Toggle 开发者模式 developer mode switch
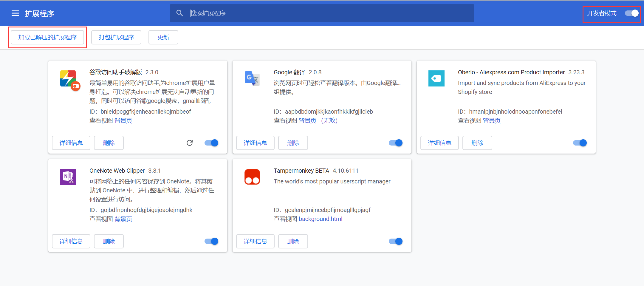The width and height of the screenshot is (644, 286). click(x=631, y=13)
